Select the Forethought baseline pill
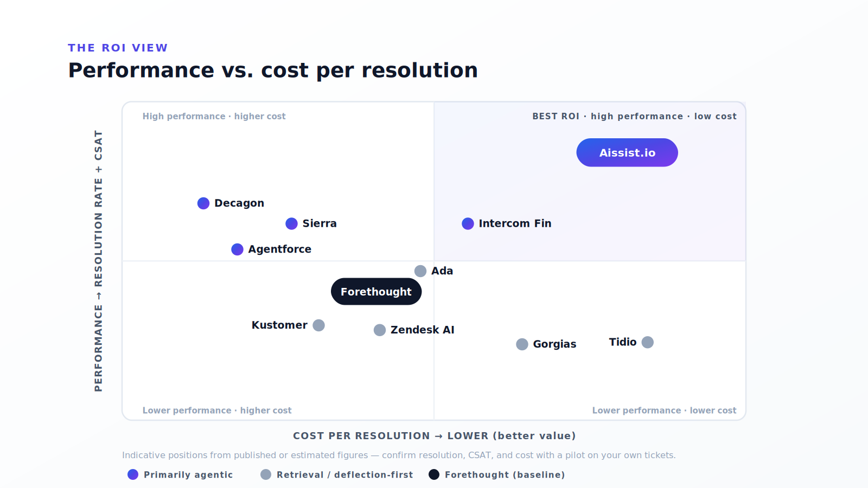The width and height of the screenshot is (868, 488). (x=376, y=292)
